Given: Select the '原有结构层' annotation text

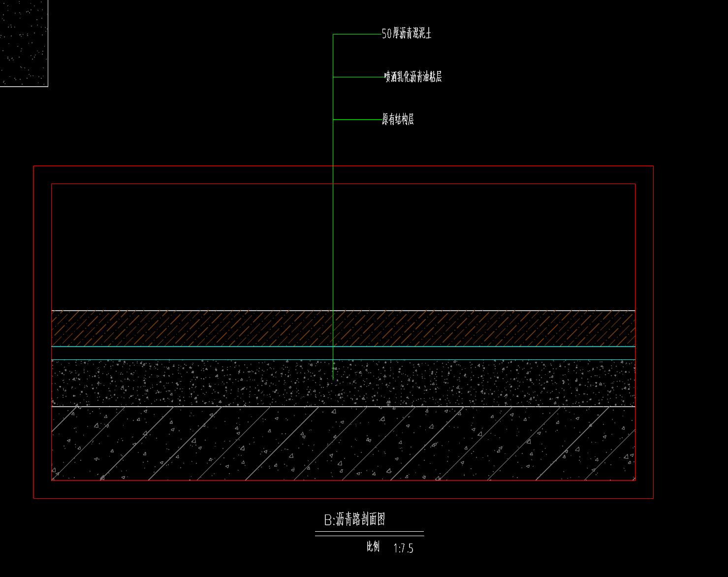Looking at the screenshot, I should [398, 119].
